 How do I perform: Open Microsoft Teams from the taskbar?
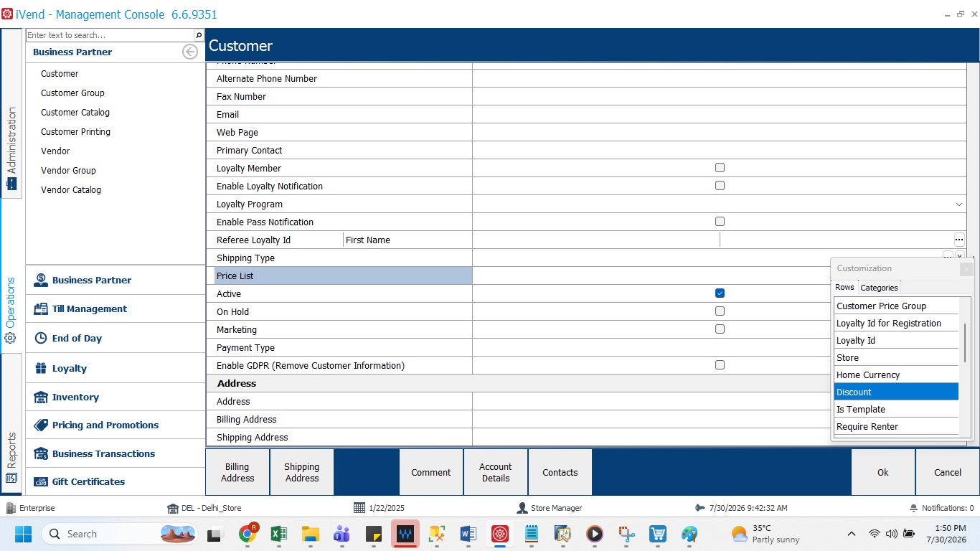[341, 534]
